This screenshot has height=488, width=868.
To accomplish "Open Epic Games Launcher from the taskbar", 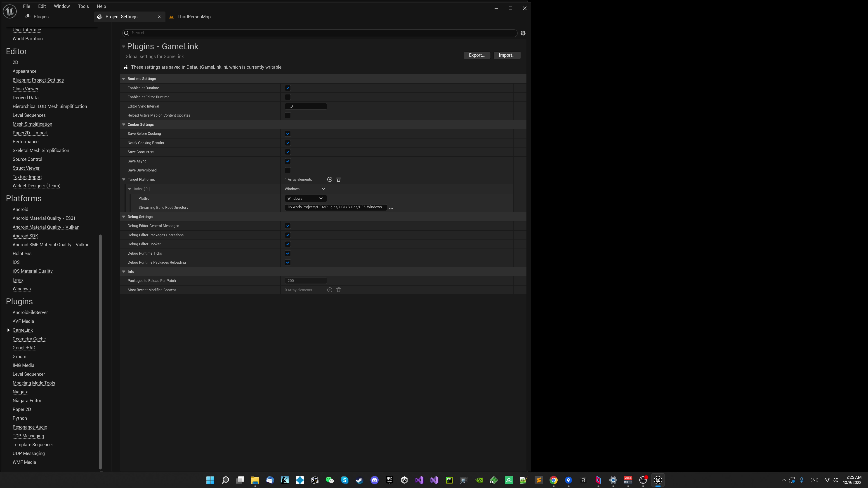I will tap(389, 480).
